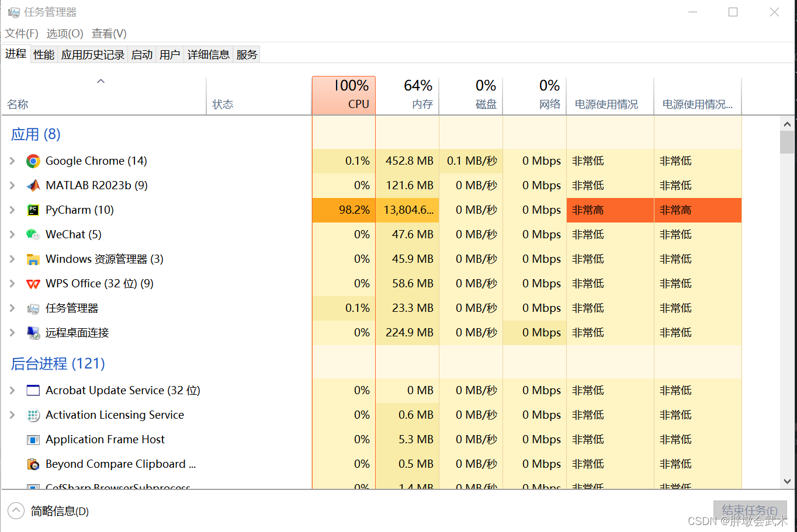Select the WeChat icon

[x=33, y=235]
